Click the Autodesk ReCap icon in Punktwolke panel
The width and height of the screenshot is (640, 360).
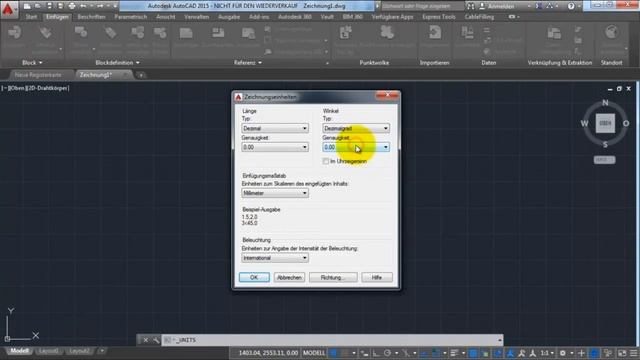[x=346, y=33]
